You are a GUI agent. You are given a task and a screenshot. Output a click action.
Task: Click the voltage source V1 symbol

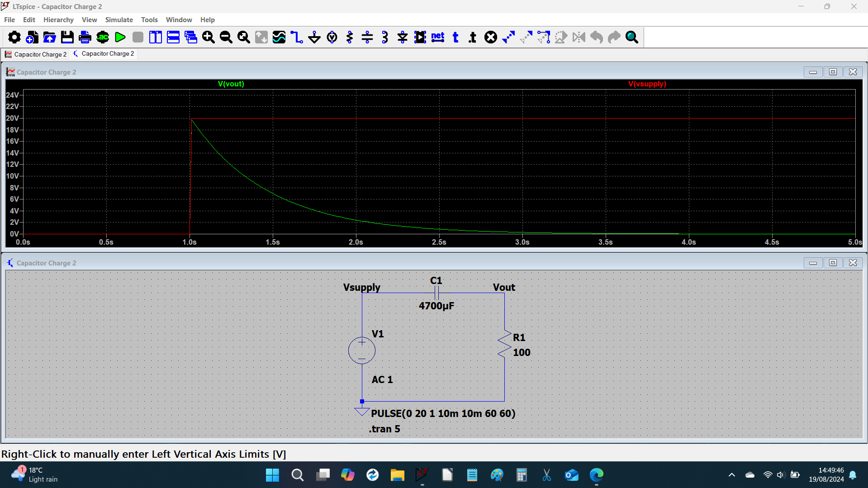362,351
